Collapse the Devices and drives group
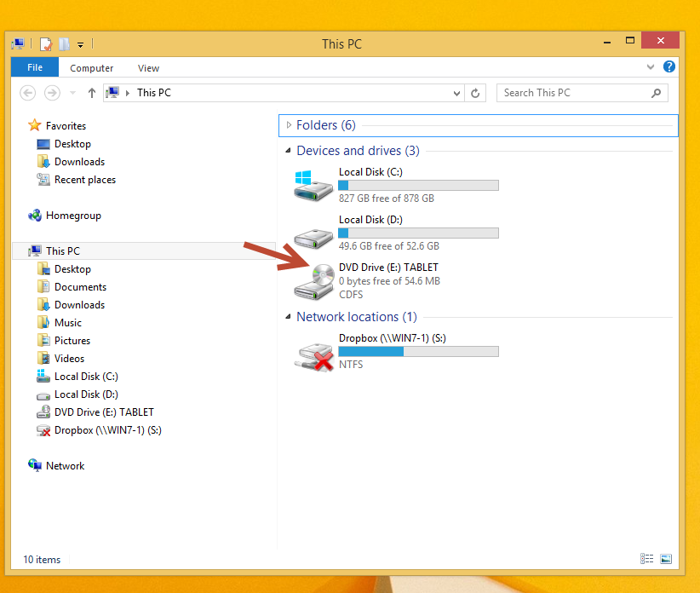This screenshot has height=593, width=700. 288,151
